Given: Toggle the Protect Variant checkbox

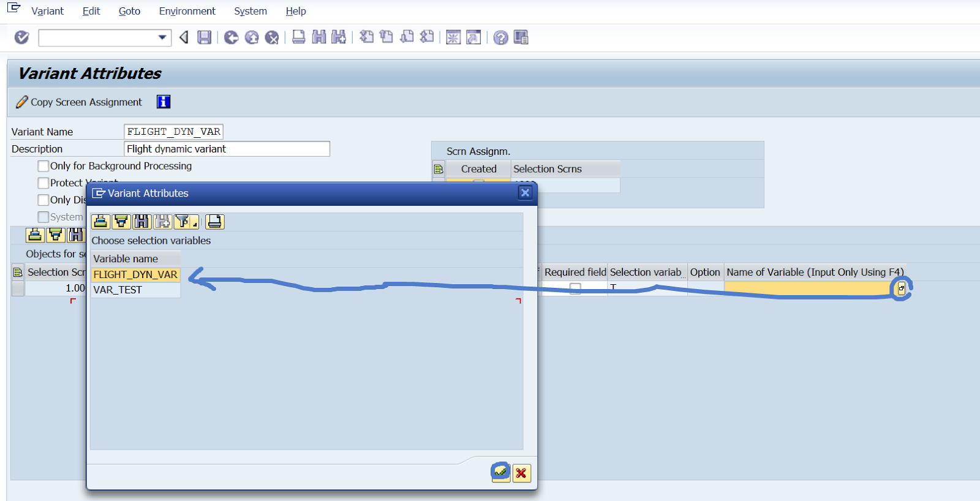Looking at the screenshot, I should coord(43,183).
